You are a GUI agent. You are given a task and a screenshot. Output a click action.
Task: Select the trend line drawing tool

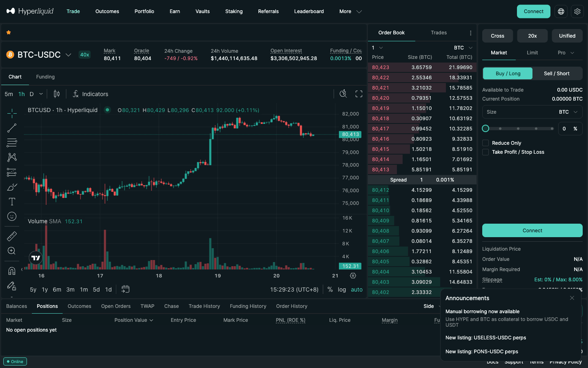coord(12,128)
